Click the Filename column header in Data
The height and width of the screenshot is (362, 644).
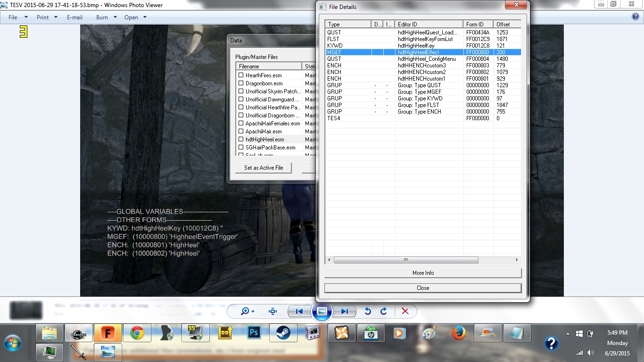[269, 66]
